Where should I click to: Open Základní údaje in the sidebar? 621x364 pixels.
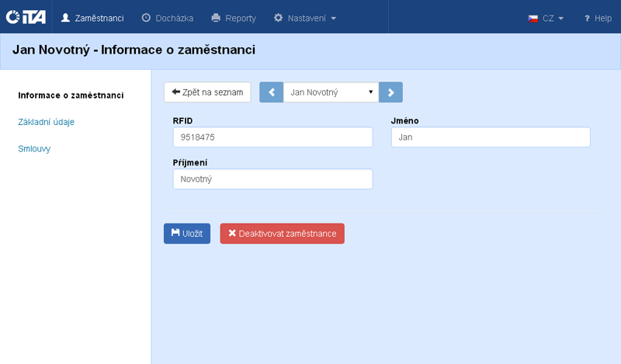[x=46, y=122]
